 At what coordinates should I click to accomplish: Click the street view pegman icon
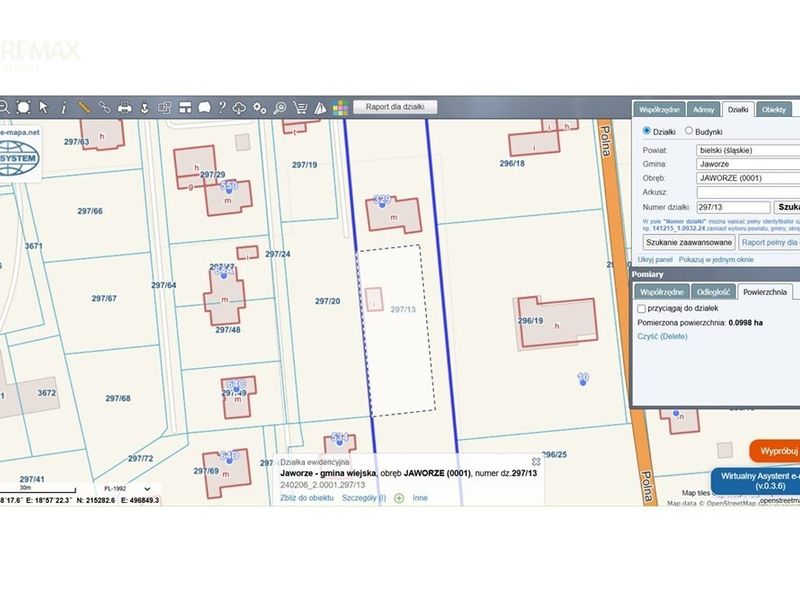[x=144, y=107]
